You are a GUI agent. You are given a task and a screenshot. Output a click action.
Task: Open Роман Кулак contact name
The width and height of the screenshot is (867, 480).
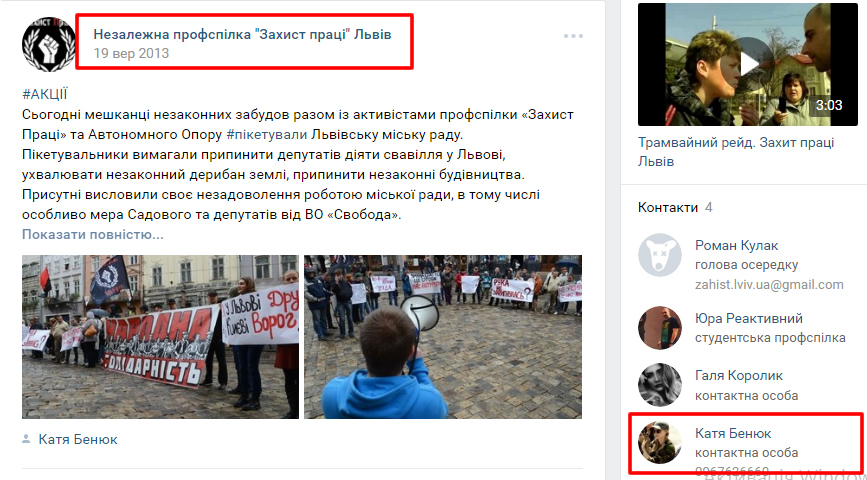(737, 246)
